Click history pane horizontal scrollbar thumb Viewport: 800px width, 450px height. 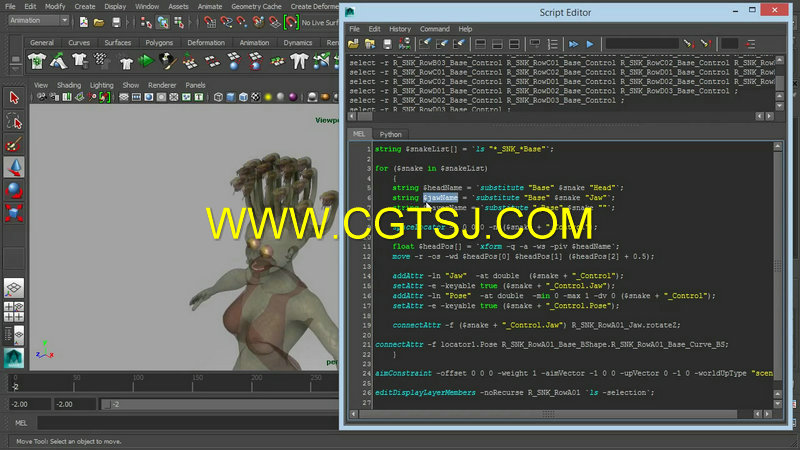pyautogui.click(x=364, y=116)
